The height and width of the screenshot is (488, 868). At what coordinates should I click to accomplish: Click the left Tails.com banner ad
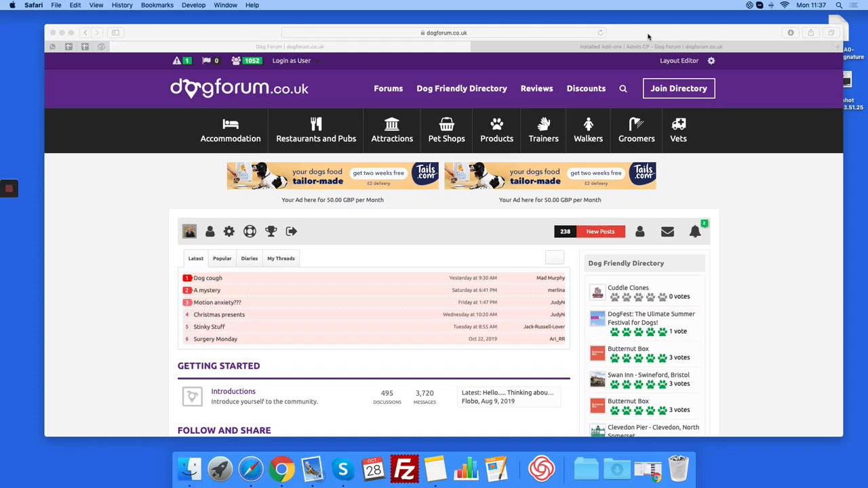tap(332, 176)
